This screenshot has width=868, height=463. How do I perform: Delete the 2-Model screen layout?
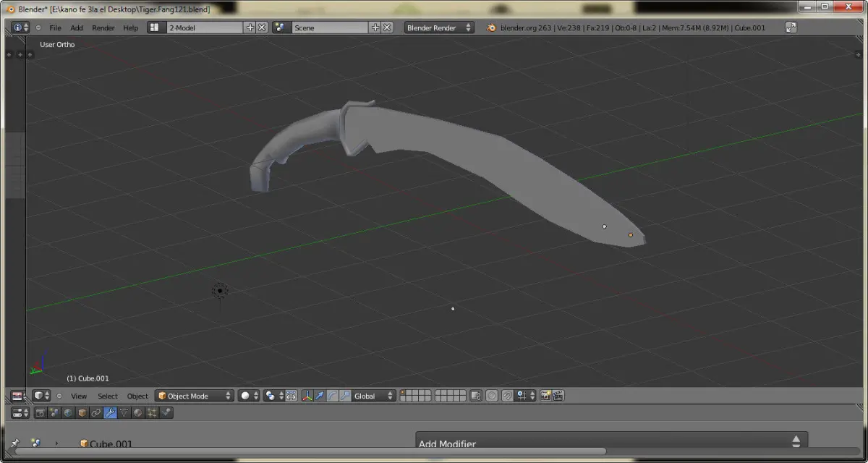click(x=262, y=27)
